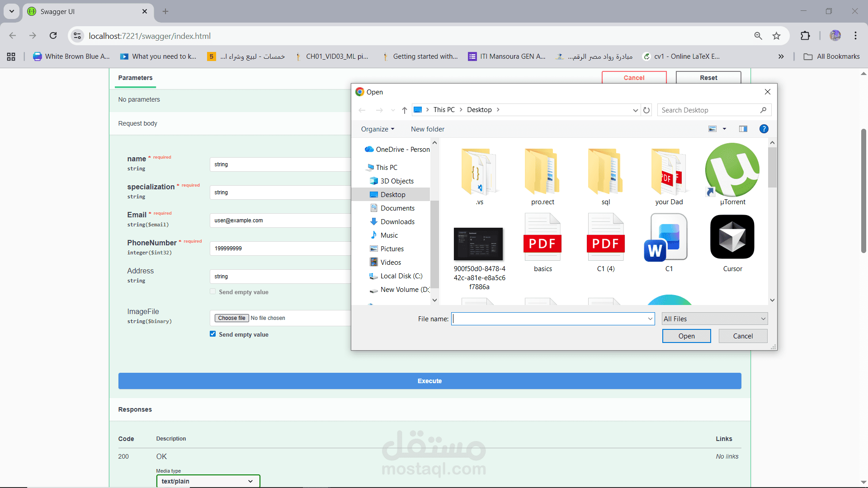This screenshot has height=488, width=868.
Task: Open the text/plain media type dropdown
Action: [x=208, y=481]
